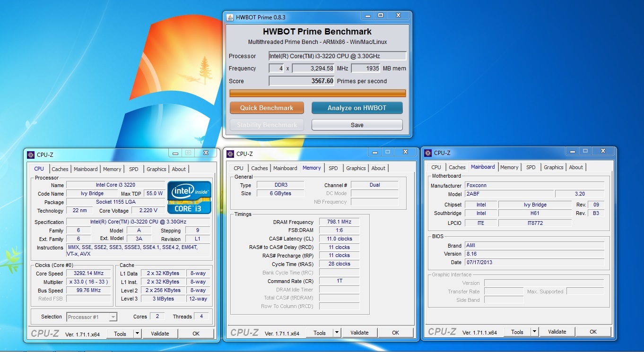Click the Manufacturer Foxconn value

point(534,186)
